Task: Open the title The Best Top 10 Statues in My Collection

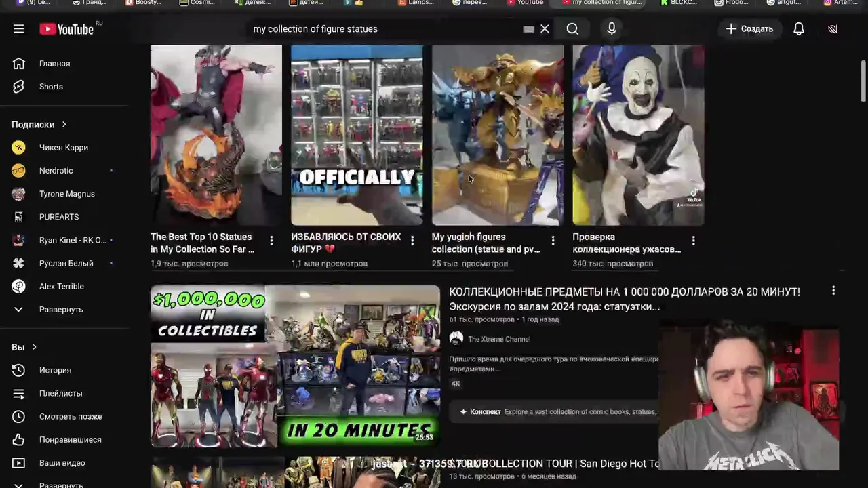Action: [203, 243]
